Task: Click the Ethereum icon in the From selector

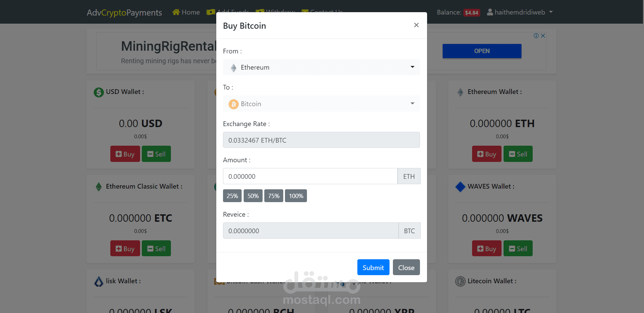Action: point(234,68)
